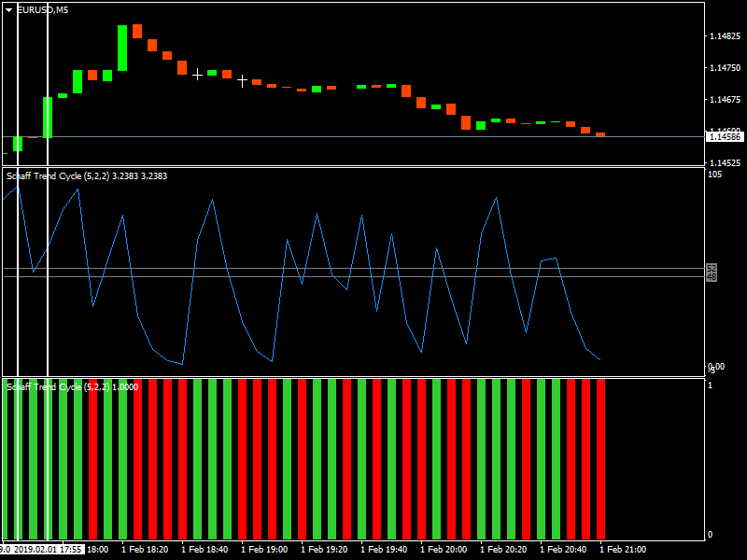Click the 1 Feb 21:00 time label
The height and width of the screenshot is (560, 747).
623,550
